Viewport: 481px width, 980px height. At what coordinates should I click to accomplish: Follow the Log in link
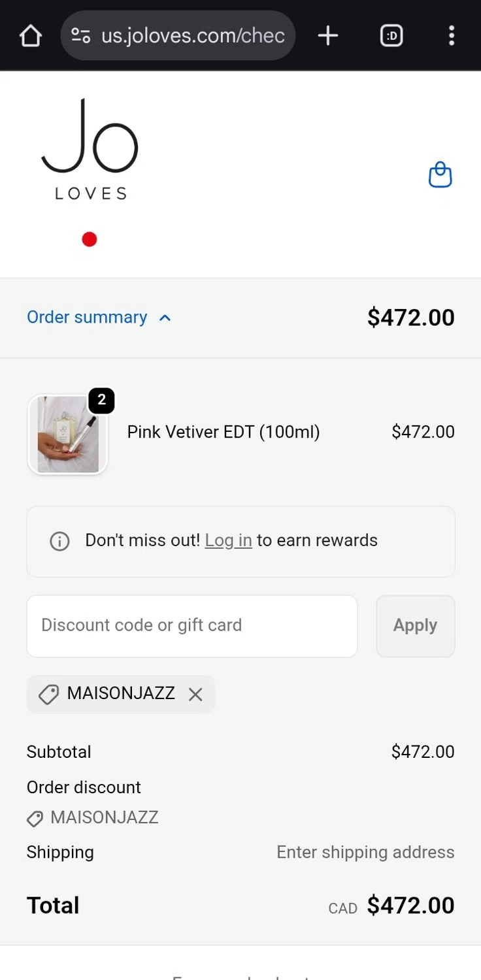(x=228, y=541)
